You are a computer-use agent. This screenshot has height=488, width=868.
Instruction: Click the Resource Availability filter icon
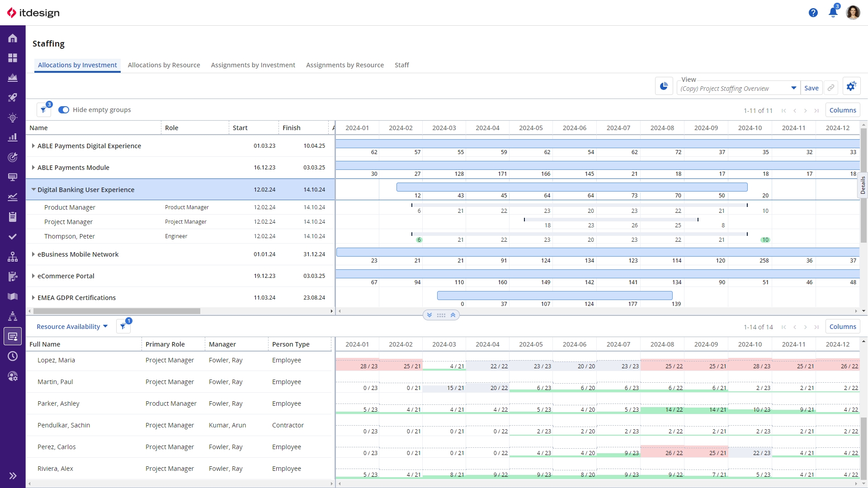pyautogui.click(x=123, y=327)
